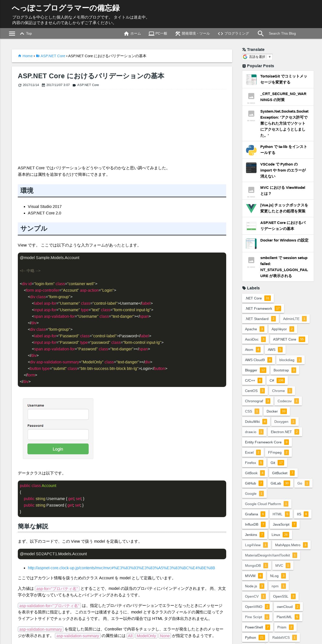
Task: Open the smbclient session setup failed post
Action: pos(284,267)
